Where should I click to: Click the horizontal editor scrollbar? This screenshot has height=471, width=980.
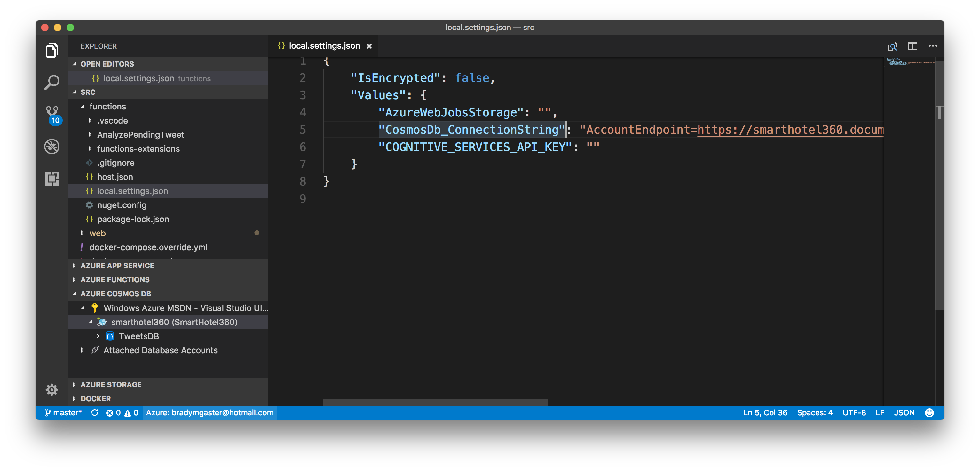[x=435, y=402]
